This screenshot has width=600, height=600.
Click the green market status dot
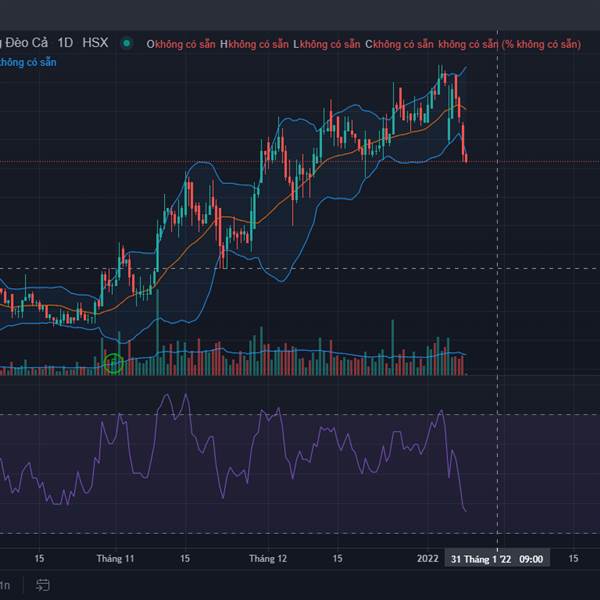tap(126, 43)
